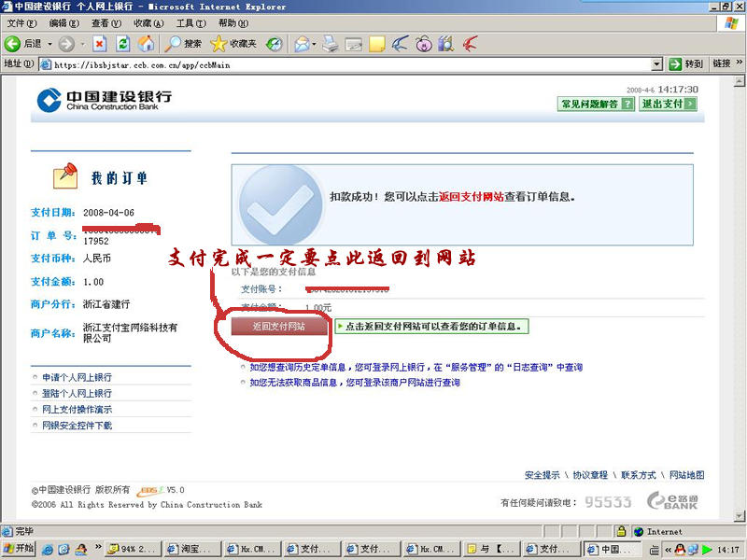Click the books toolbar icon
The width and height of the screenshot is (747, 560).
pos(446,44)
